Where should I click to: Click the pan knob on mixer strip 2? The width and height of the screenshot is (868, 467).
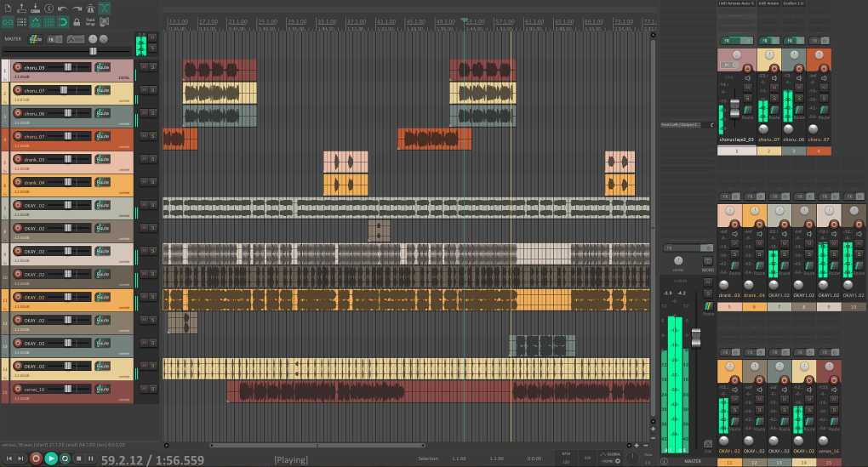click(769, 54)
